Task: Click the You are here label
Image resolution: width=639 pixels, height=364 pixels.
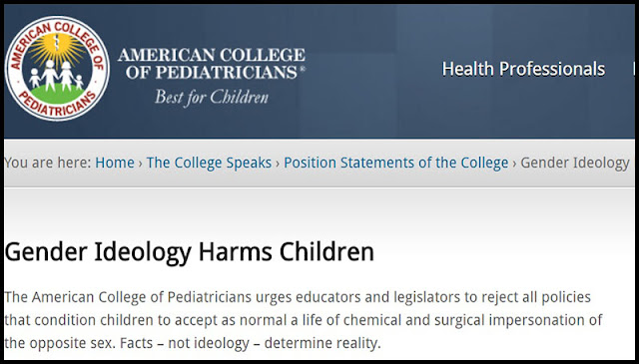Action: click(x=48, y=163)
